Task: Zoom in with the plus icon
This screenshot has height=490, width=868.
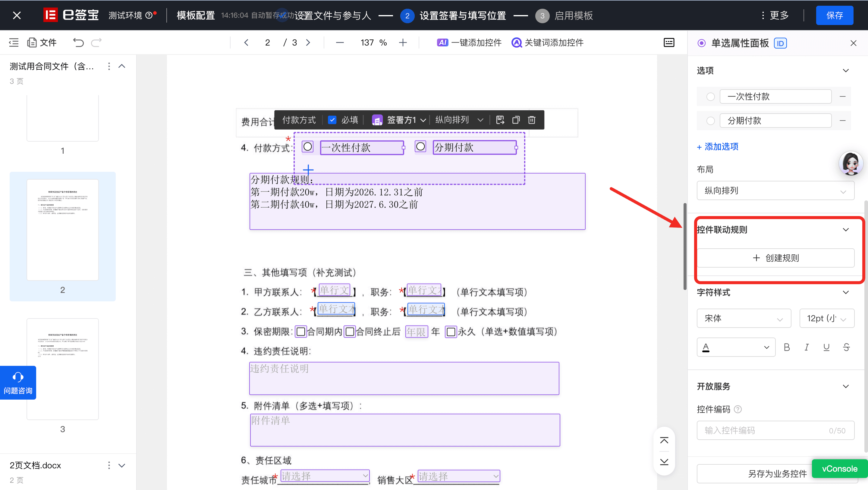Action: tap(403, 42)
